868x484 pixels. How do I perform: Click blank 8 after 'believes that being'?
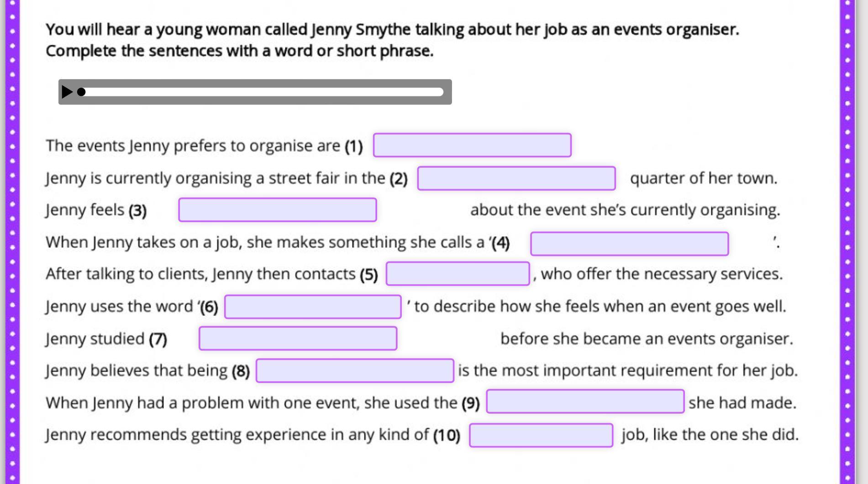pyautogui.click(x=354, y=371)
